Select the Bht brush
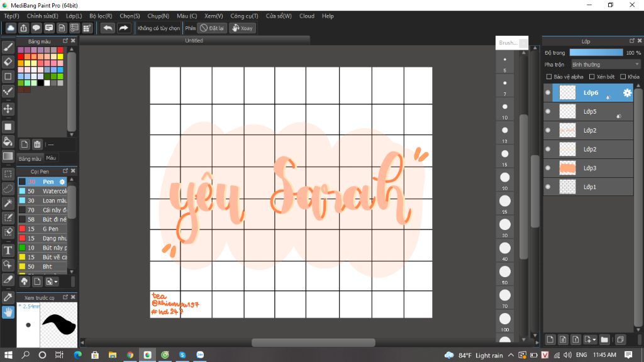Viewport: 644px width, 362px height. 42,266
